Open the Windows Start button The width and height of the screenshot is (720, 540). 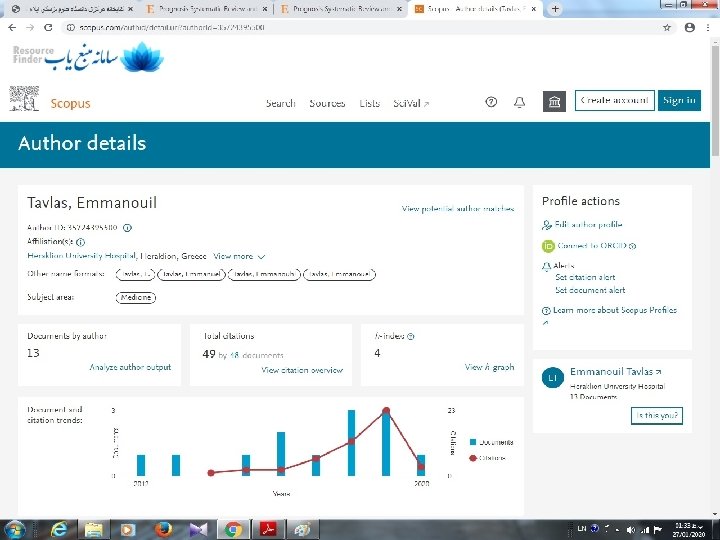point(15,530)
